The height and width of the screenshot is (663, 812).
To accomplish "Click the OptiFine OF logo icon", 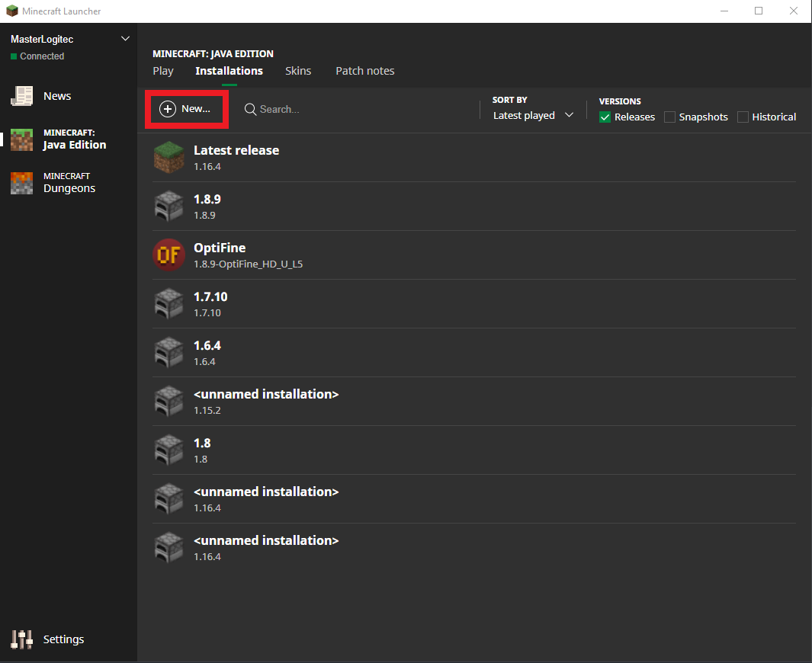I will pos(168,255).
